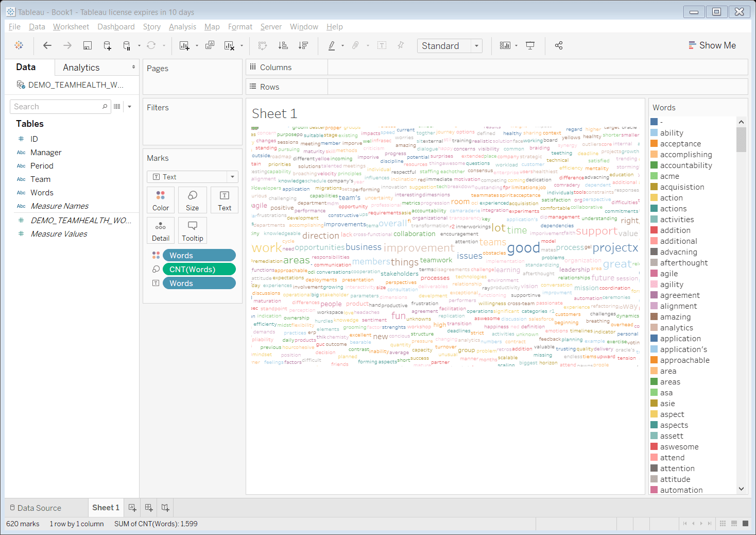Click the Duplicate sheet icon
The image size is (756, 535).
click(x=210, y=45)
